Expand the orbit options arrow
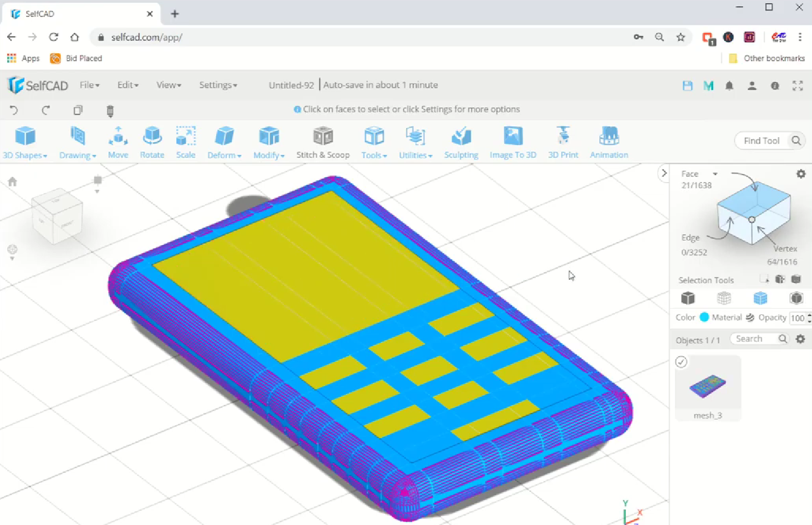 pyautogui.click(x=12, y=259)
